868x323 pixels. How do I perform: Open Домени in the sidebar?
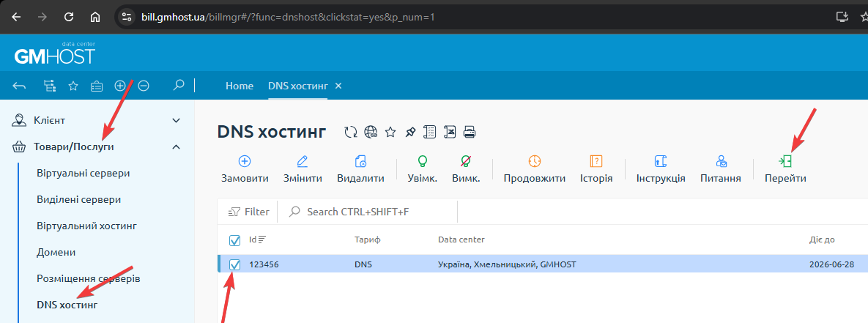pos(56,252)
